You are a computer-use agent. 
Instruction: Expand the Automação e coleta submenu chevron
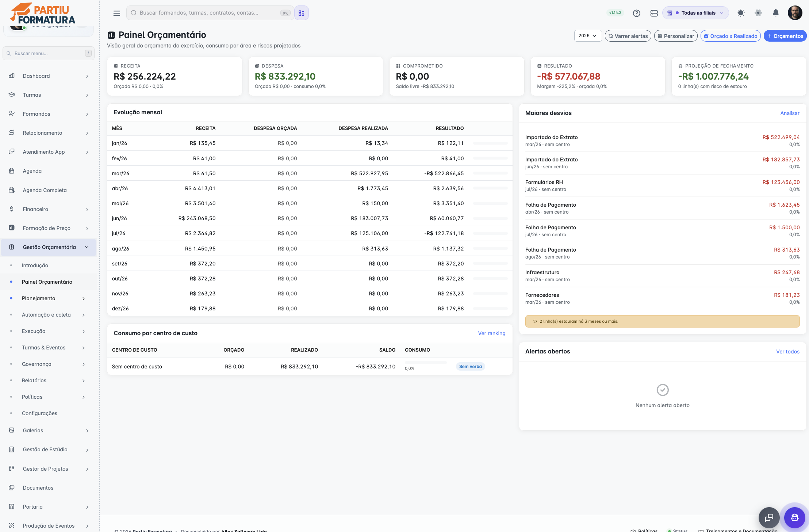84,315
